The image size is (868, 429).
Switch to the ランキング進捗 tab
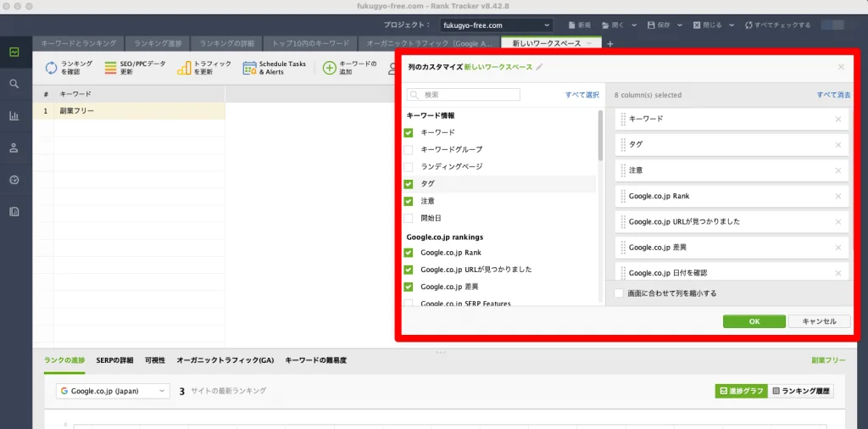pyautogui.click(x=158, y=43)
